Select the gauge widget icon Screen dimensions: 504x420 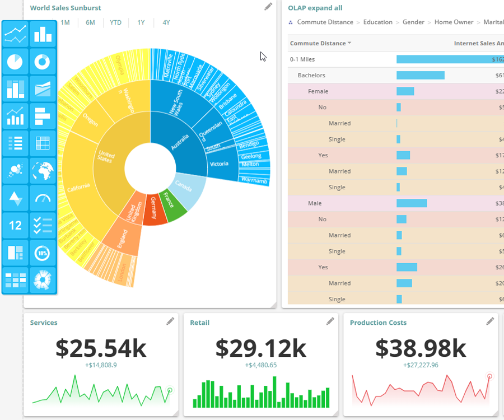click(43, 198)
